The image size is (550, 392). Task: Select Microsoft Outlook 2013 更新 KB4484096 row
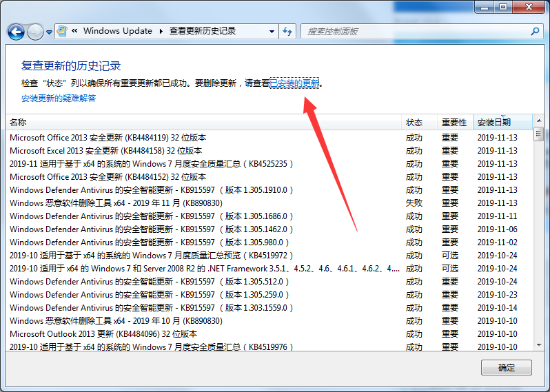point(269,334)
